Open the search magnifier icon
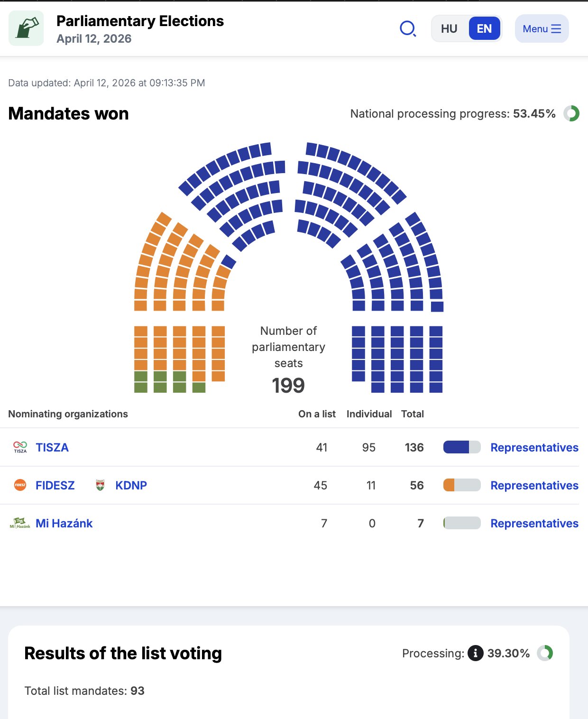The height and width of the screenshot is (719, 588). pos(408,29)
